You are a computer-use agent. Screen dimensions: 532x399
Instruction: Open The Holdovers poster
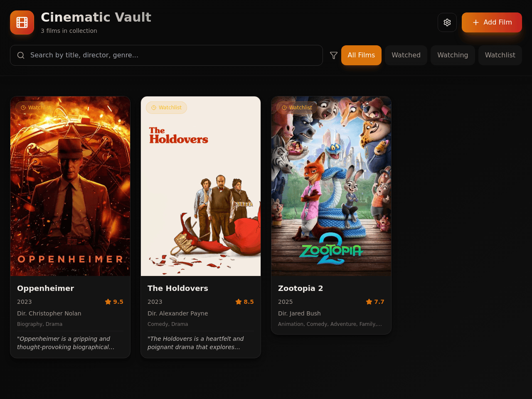[201, 186]
